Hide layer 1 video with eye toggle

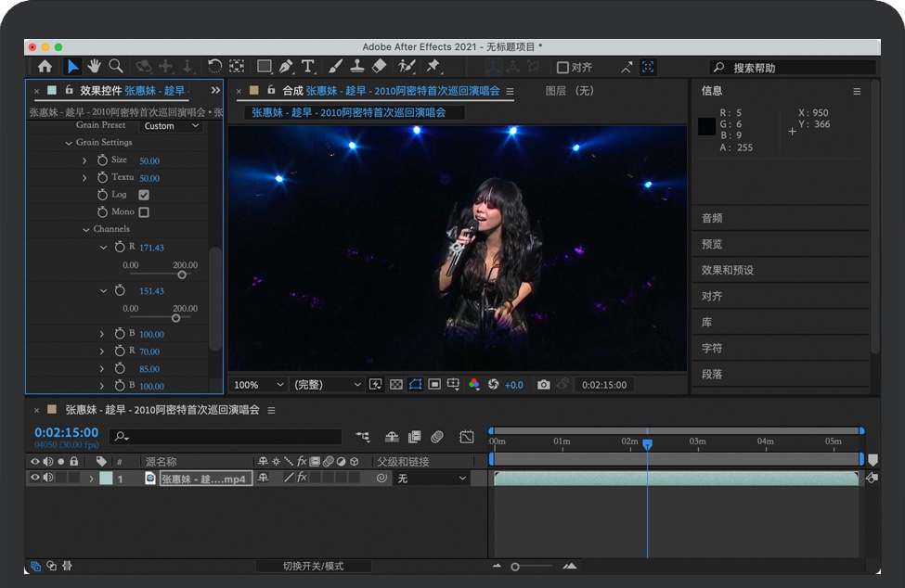click(35, 479)
